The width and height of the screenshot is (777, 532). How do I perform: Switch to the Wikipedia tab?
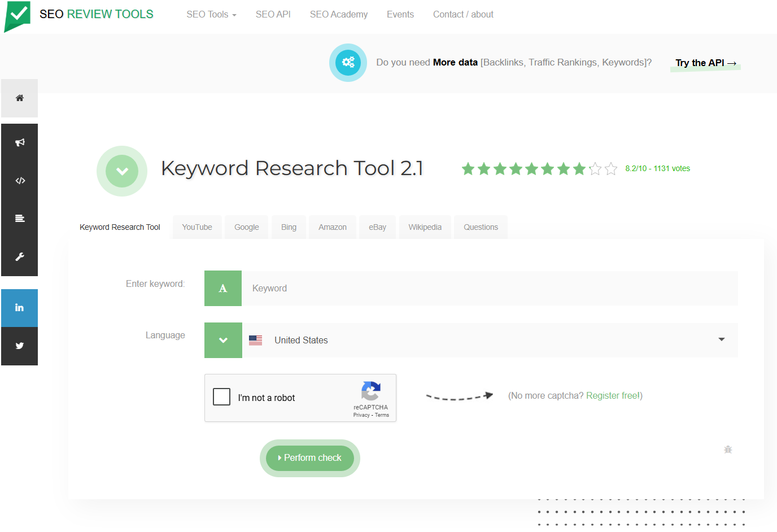pyautogui.click(x=425, y=227)
